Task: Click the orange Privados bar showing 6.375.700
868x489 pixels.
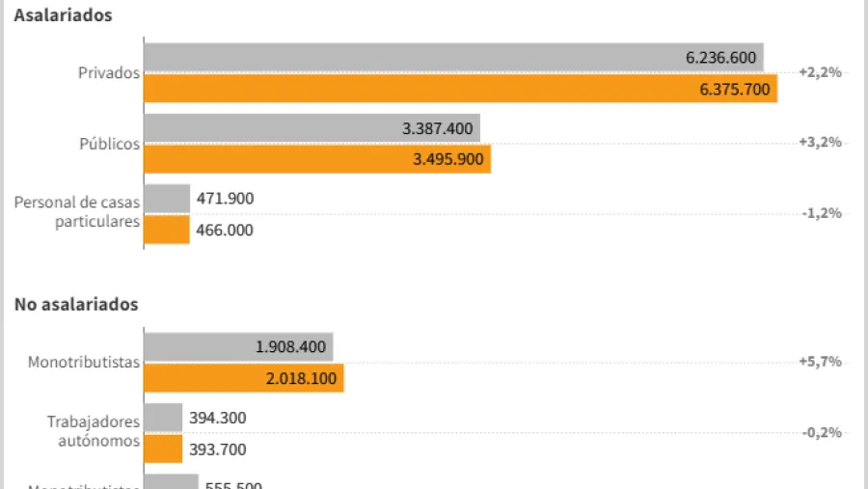Action: pyautogui.click(x=460, y=88)
